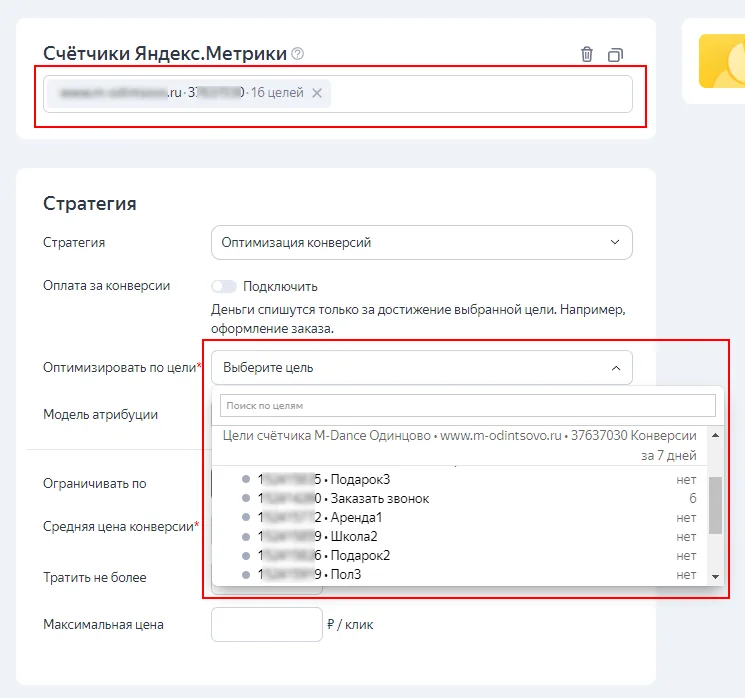Click the copy icon next to trash
The width and height of the screenshot is (745, 698).
click(x=615, y=55)
